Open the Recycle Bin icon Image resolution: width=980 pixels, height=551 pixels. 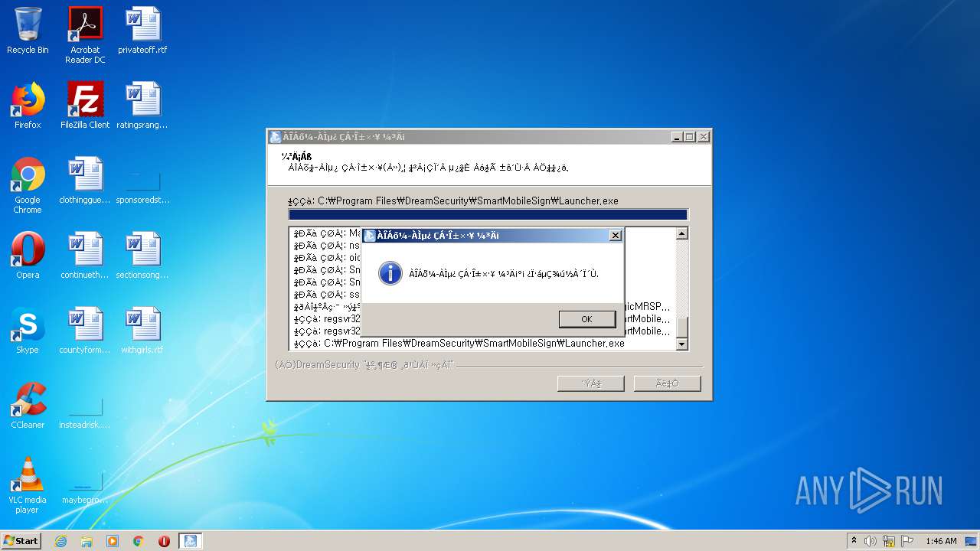28,31
